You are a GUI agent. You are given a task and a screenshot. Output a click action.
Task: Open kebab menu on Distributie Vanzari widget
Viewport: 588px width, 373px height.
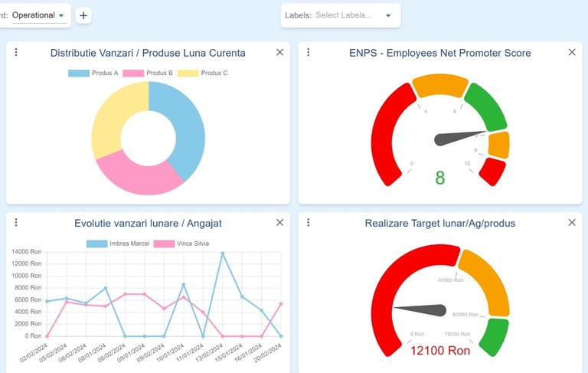(16, 52)
